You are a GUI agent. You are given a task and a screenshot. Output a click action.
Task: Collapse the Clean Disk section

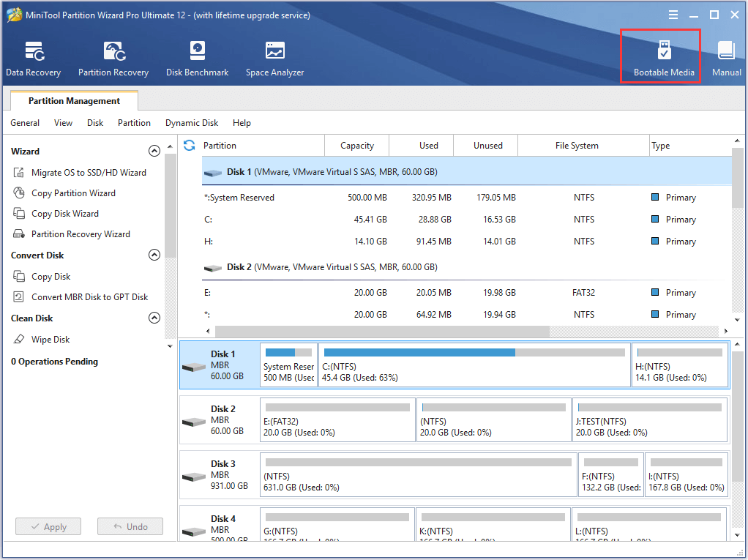(x=154, y=318)
